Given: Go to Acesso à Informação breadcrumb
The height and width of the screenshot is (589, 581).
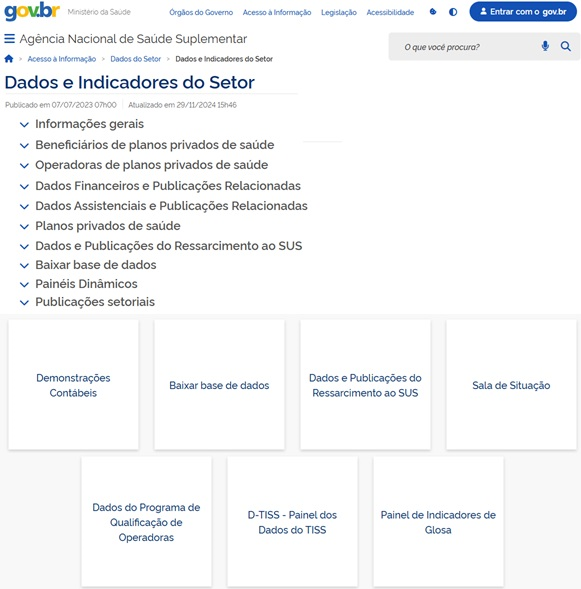Looking at the screenshot, I should coord(62,59).
